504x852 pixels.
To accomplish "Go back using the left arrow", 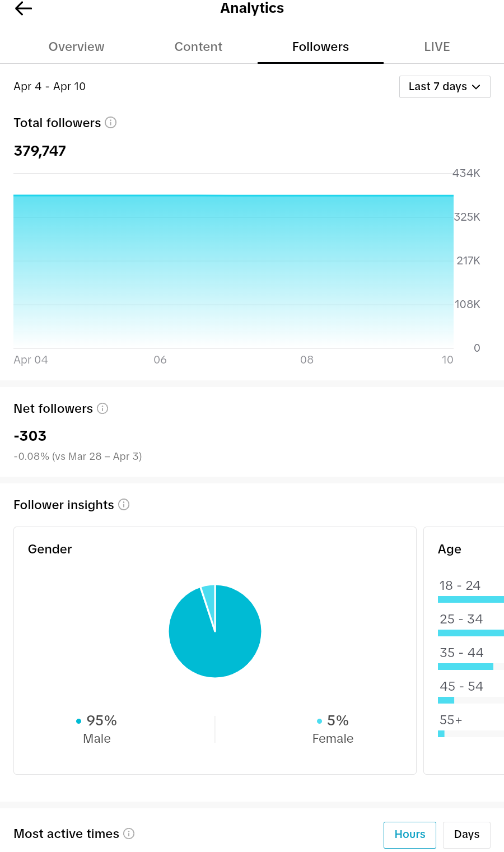I will tap(24, 8).
